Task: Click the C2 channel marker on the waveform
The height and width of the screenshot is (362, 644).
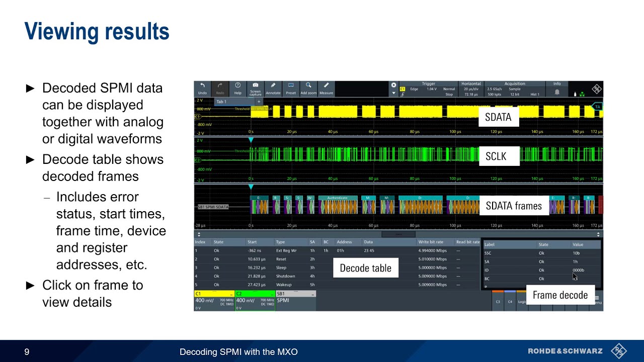Action: click(x=197, y=160)
